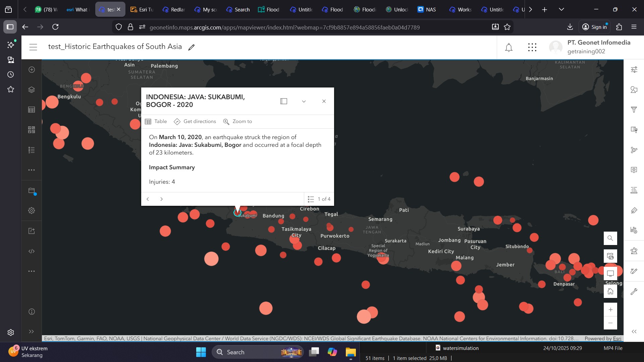
Task: Click the Add layer plus icon
Action: coord(32,70)
